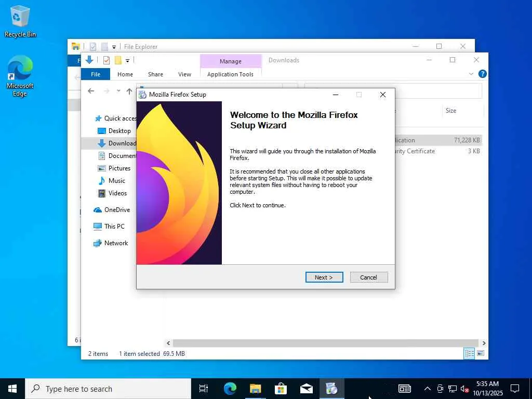Open Microsoft Store from the taskbar
Image resolution: width=532 pixels, height=399 pixels.
[x=281, y=389]
